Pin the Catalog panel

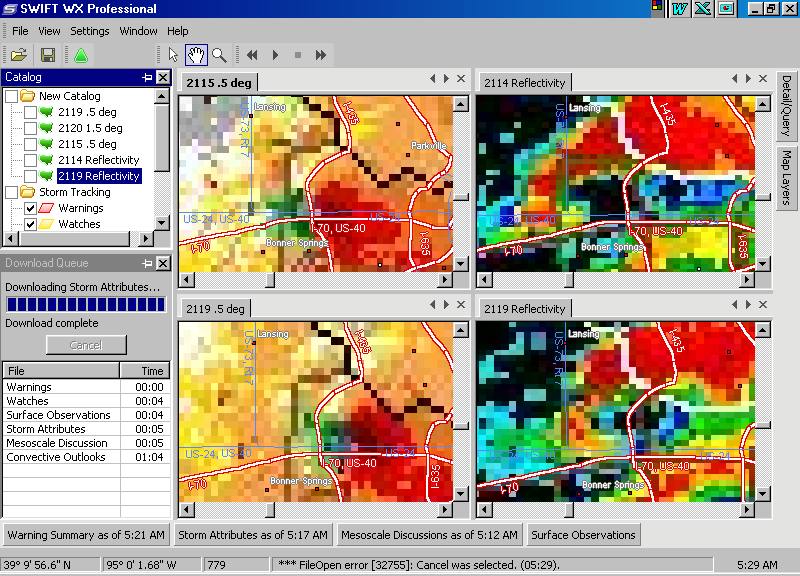click(147, 77)
